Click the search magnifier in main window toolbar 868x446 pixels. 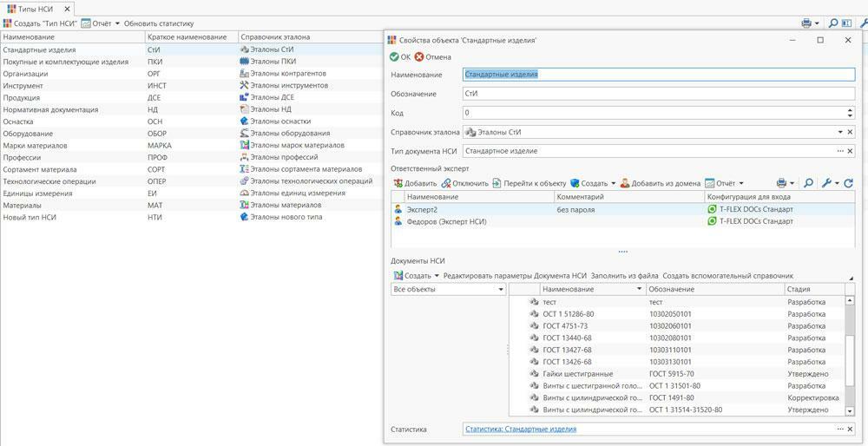click(x=832, y=23)
